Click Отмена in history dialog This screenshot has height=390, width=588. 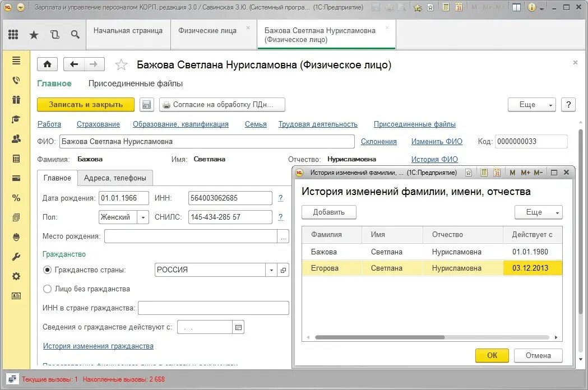pos(538,355)
